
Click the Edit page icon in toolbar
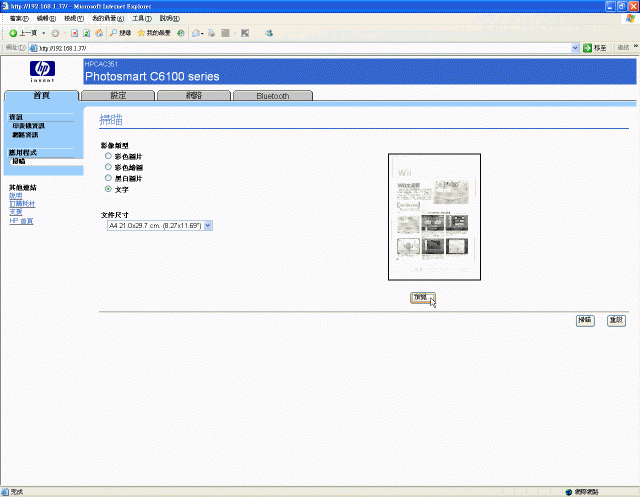point(225,33)
